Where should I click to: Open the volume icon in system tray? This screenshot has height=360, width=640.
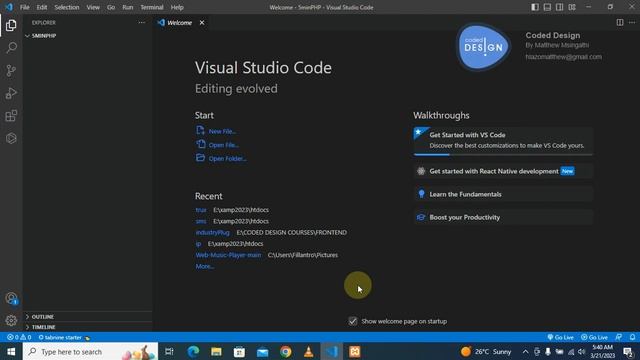point(582,351)
